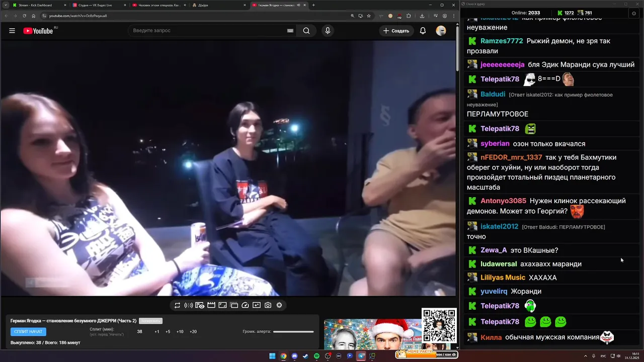
Task: Take a screenshot with the camera icon
Action: coord(268,305)
